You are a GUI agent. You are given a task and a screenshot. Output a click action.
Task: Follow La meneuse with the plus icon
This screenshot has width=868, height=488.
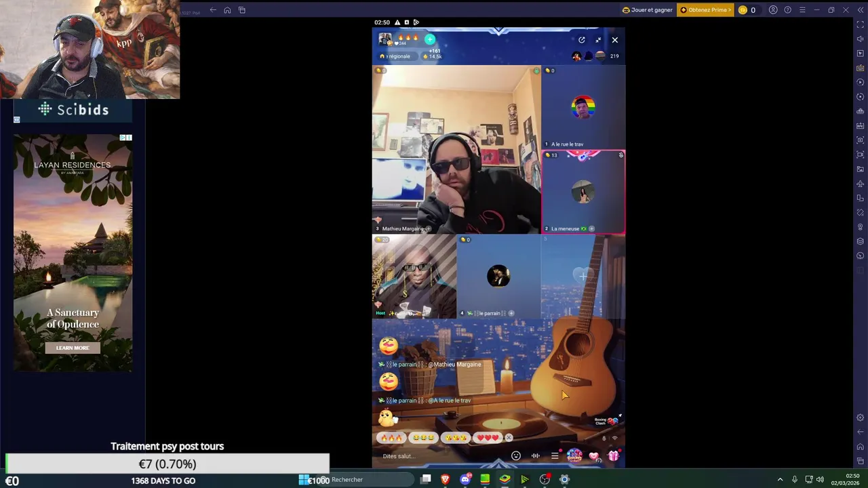click(x=591, y=228)
